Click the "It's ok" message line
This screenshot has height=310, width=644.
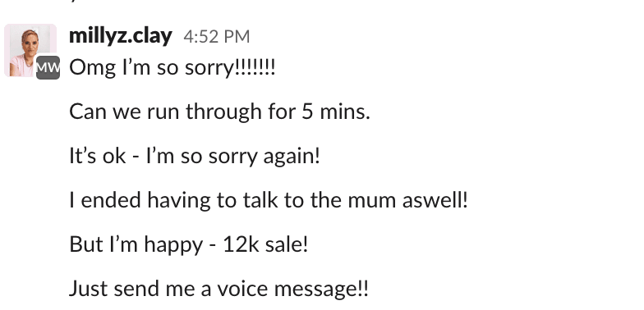tap(194, 157)
